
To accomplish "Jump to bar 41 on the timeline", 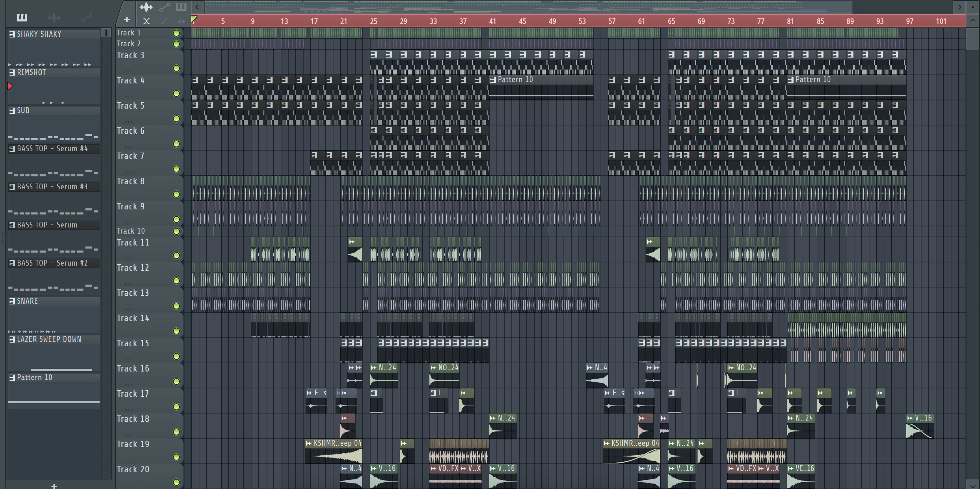I will point(492,21).
